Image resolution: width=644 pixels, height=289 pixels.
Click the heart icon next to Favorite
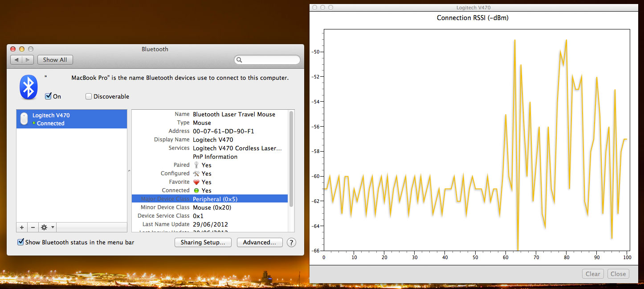click(x=197, y=182)
